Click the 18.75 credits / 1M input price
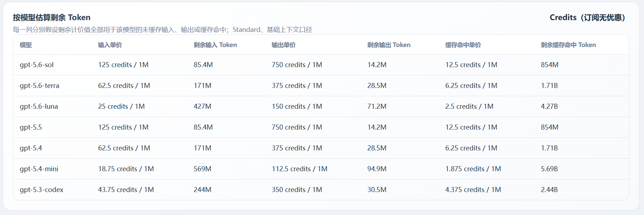This screenshot has height=215, width=644. point(126,169)
